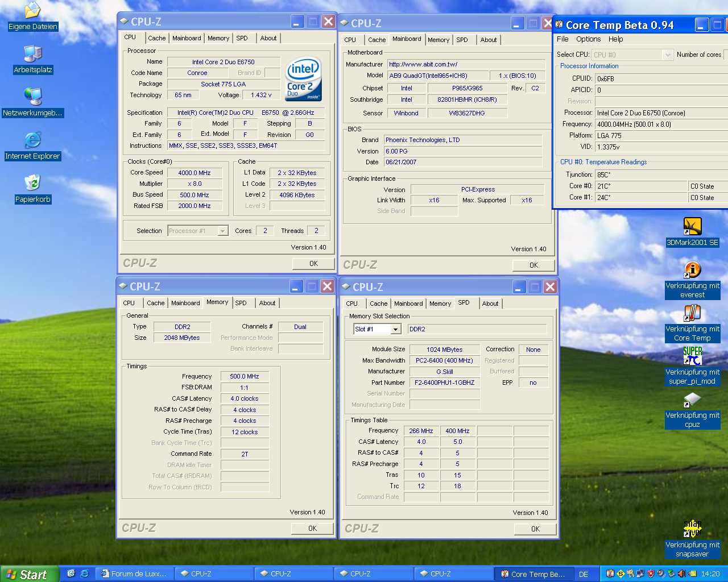This screenshot has height=582, width=728.
Task: Click the Core Speed value '4000.0 MHz'
Action: [195, 173]
